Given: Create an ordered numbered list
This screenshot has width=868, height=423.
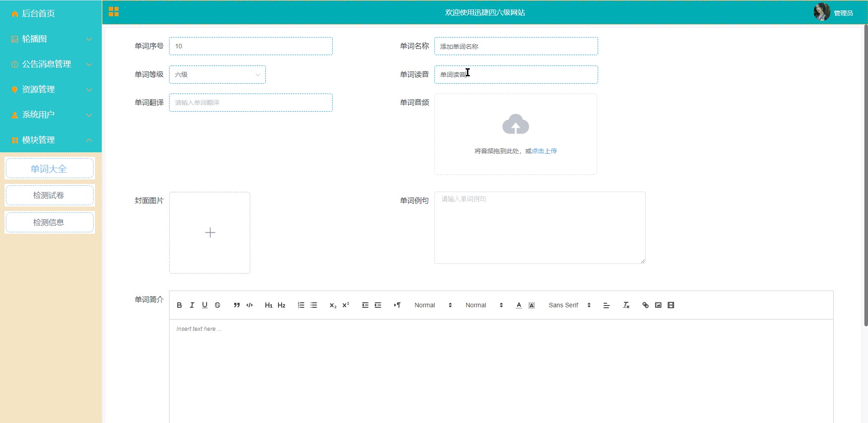Looking at the screenshot, I should point(301,305).
